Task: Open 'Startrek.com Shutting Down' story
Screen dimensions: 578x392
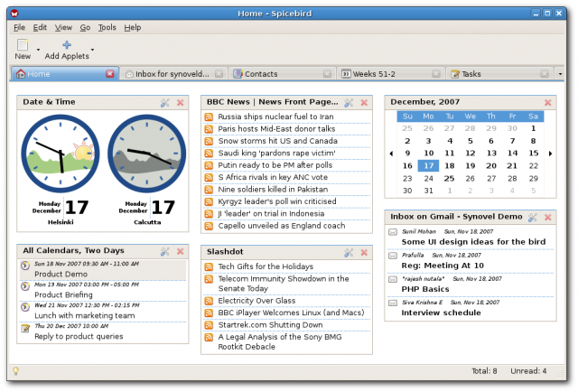Action: point(270,325)
